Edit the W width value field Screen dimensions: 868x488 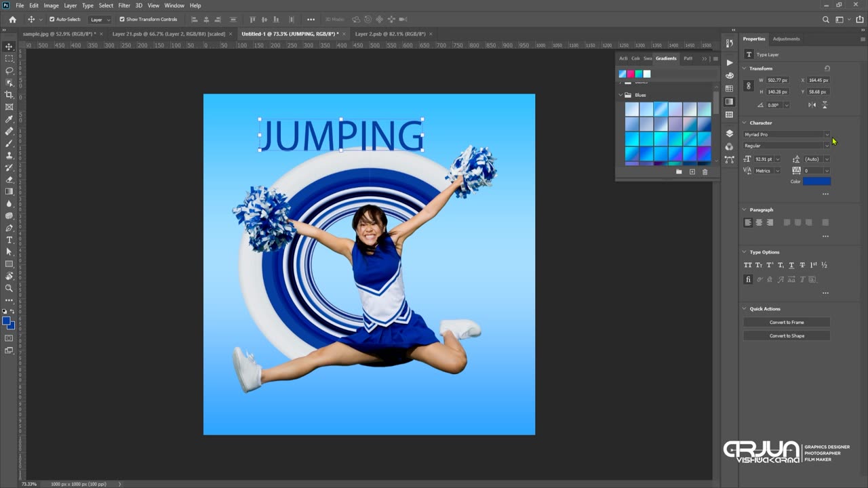(777, 81)
